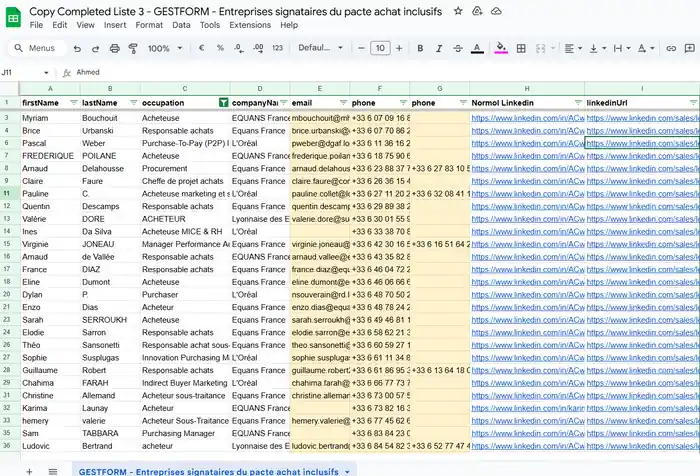Open Karima Launay's Normol Linkedin link
This screenshot has height=476, width=700.
point(528,409)
